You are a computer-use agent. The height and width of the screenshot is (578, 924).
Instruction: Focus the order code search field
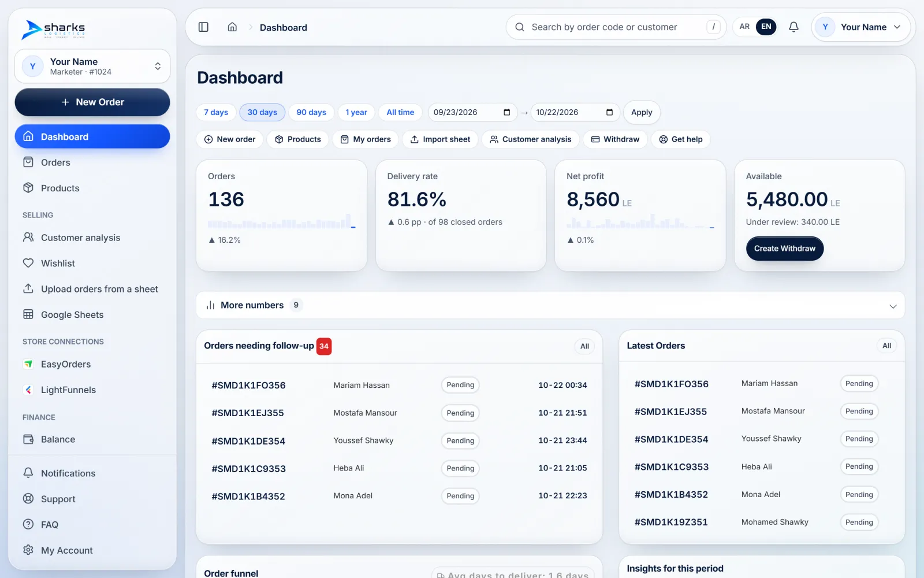(616, 27)
